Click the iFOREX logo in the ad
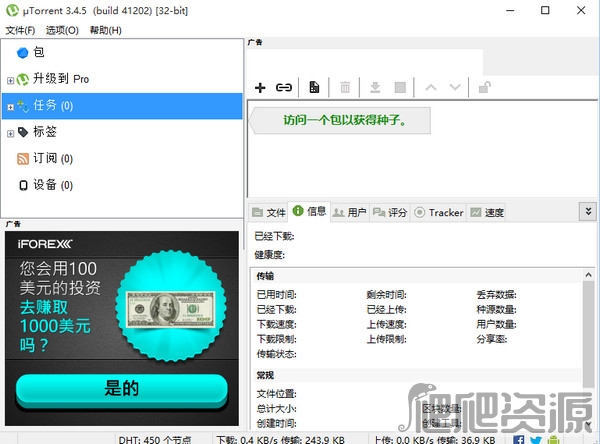600x444 pixels. 45,244
